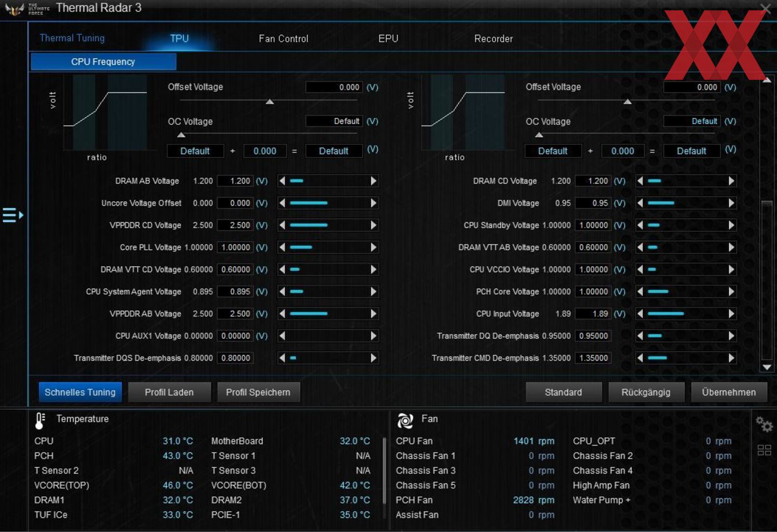Decrease CPU VCCIO Voltage with left arrow
Image resolution: width=777 pixels, height=532 pixels.
tap(640, 269)
